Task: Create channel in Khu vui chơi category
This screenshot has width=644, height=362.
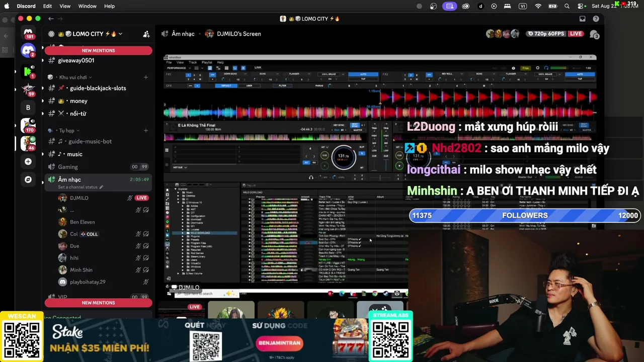Action: [146, 77]
